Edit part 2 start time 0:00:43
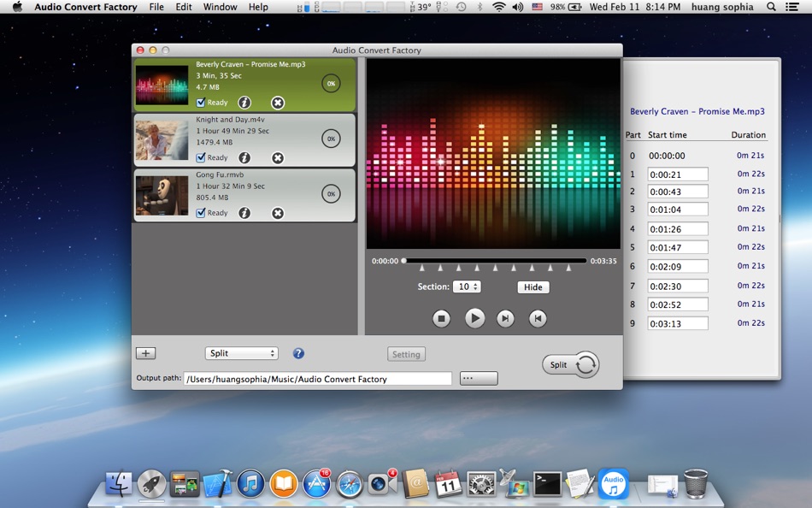The width and height of the screenshot is (812, 508). 677,192
